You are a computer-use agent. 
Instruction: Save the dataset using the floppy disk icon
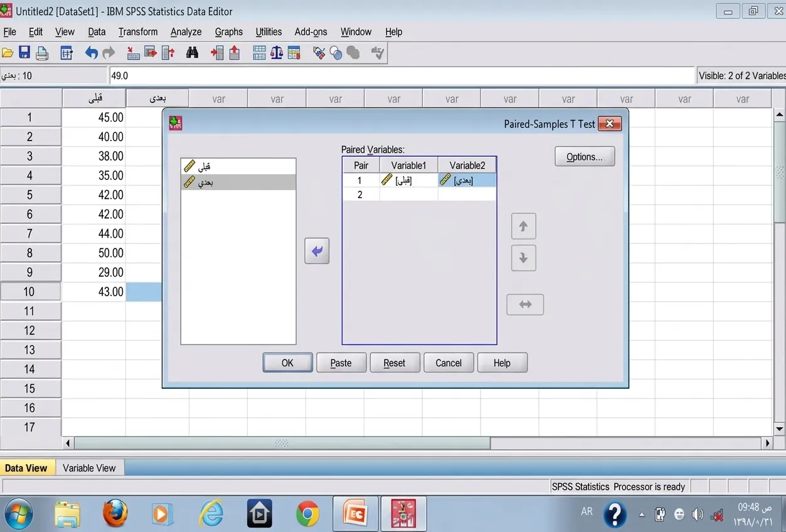click(x=24, y=53)
